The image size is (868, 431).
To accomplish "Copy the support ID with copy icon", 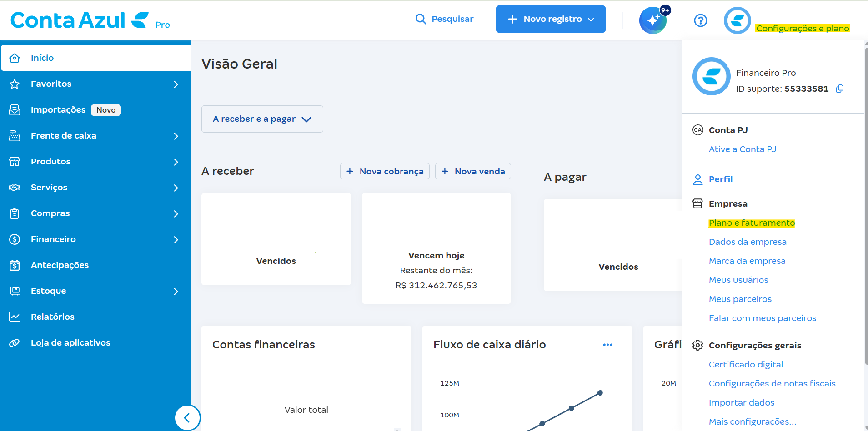I will coord(840,89).
